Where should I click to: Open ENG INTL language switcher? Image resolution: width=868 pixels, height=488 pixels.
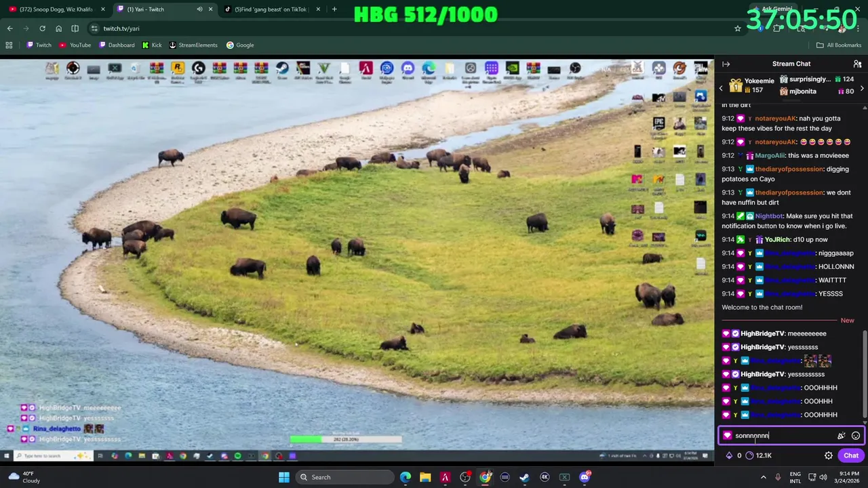click(795, 477)
